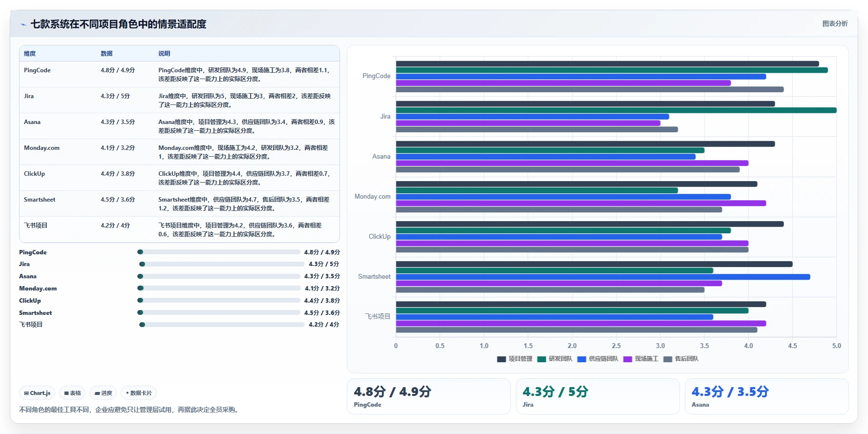
Task: Click the PingCode label in the progress list
Action: [33, 252]
